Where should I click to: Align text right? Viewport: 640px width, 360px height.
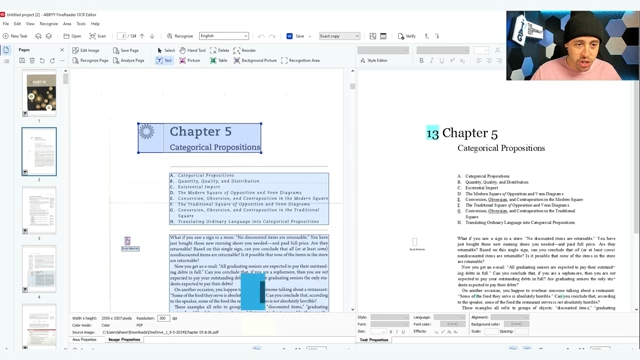click(x=499, y=60)
